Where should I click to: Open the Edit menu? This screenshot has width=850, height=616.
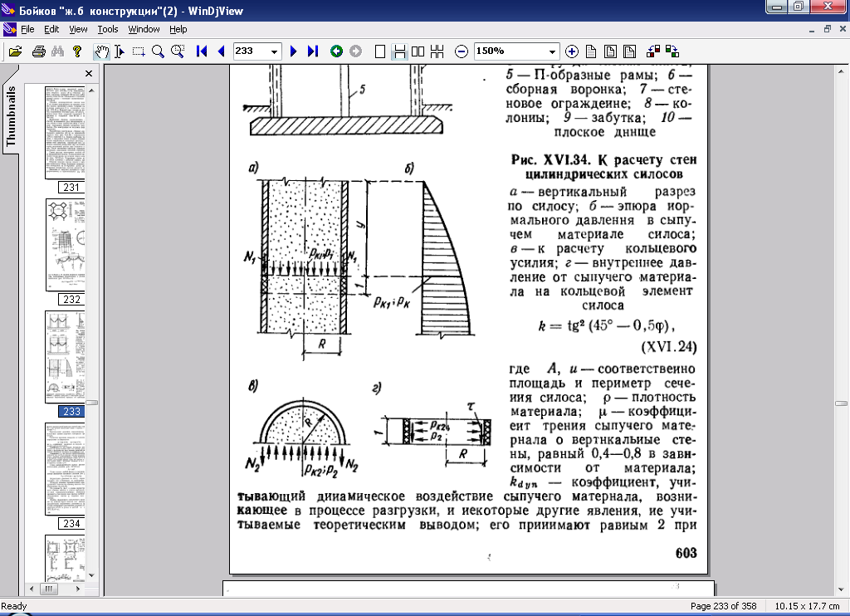point(51,29)
